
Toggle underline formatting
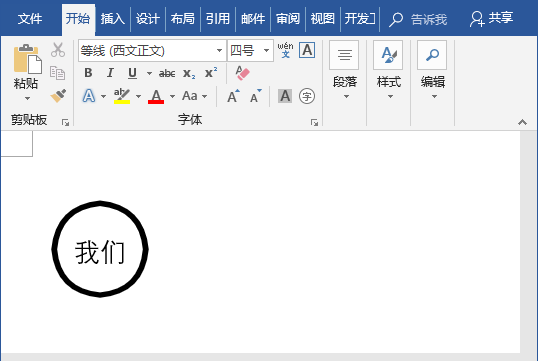pyautogui.click(x=132, y=73)
